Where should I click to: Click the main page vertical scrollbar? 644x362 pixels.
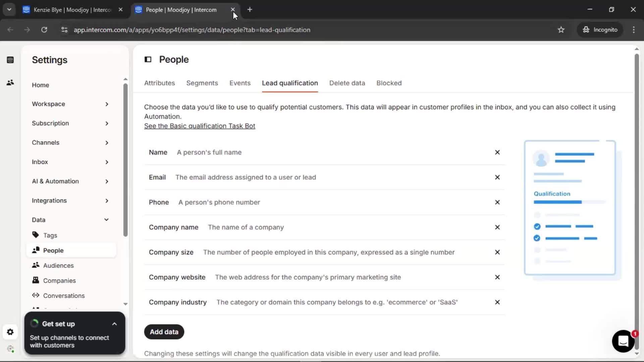click(637, 201)
